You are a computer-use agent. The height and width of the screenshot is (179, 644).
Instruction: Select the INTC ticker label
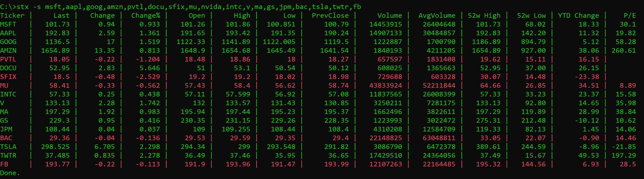tap(8, 94)
